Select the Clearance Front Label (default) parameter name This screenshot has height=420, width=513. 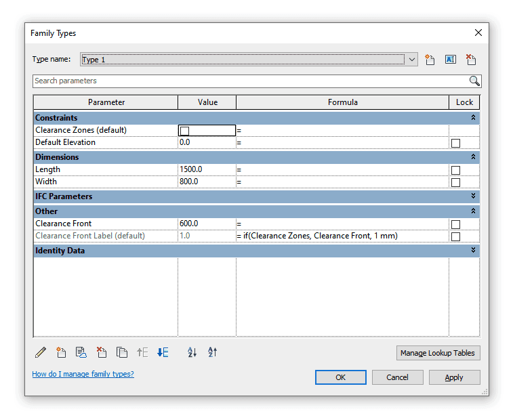pos(90,236)
